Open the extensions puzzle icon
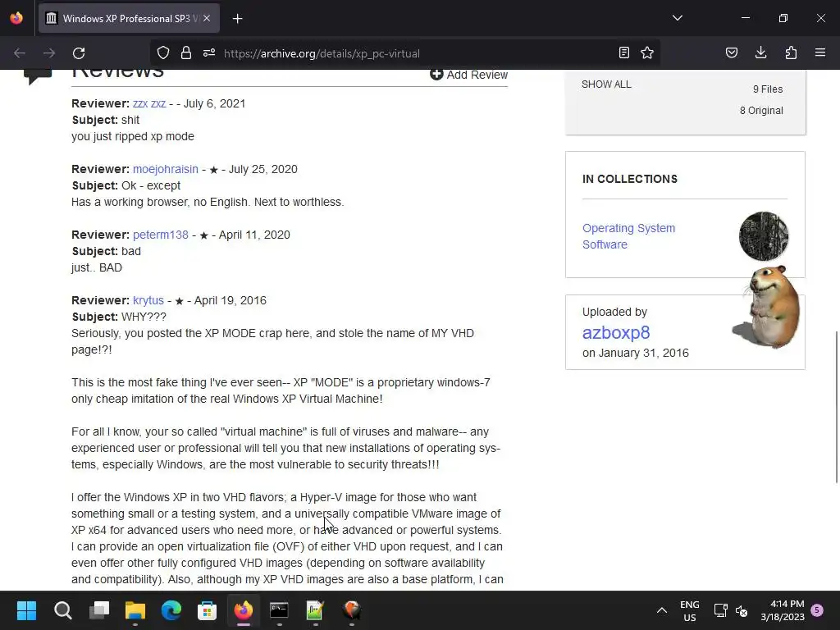The image size is (840, 630). [x=791, y=52]
